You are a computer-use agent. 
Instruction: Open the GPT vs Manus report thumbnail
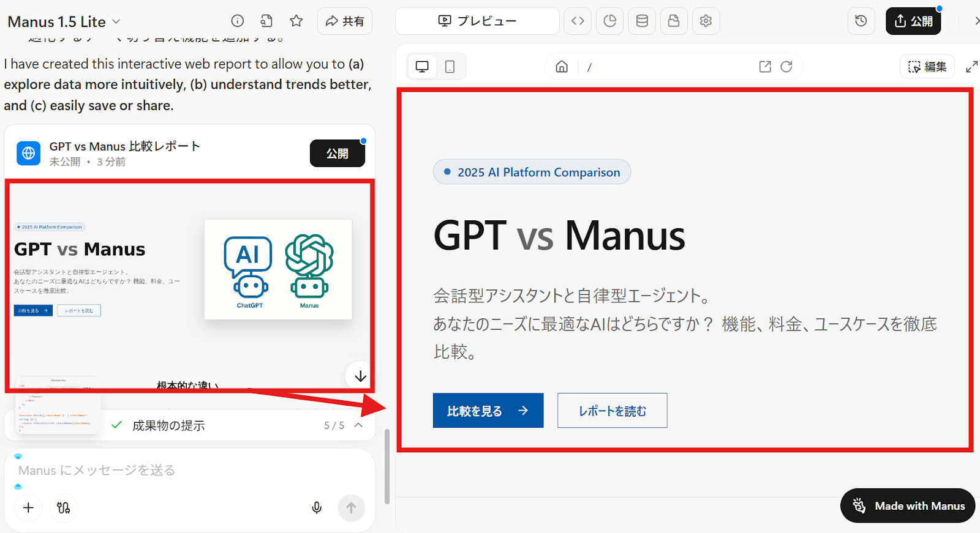189,286
